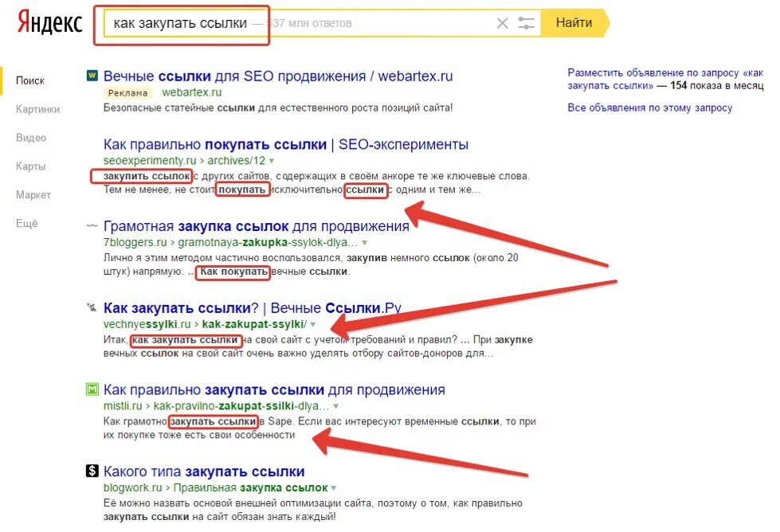Click the blogwork.ru dollar favicon
This screenshot has width=780, height=532.
pos(92,471)
